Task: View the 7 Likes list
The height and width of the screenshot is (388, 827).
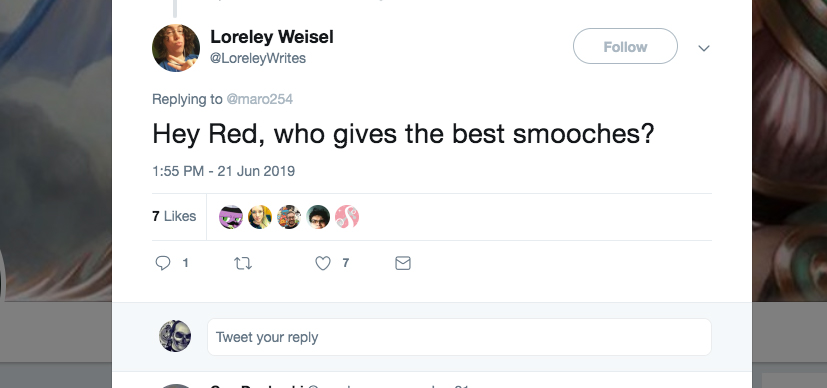Action: pos(174,216)
